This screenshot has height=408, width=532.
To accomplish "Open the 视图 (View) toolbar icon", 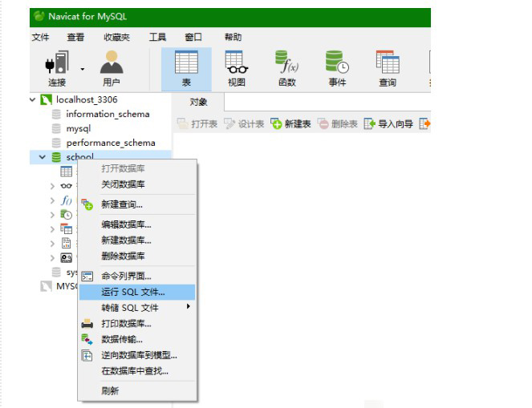I will click(236, 67).
